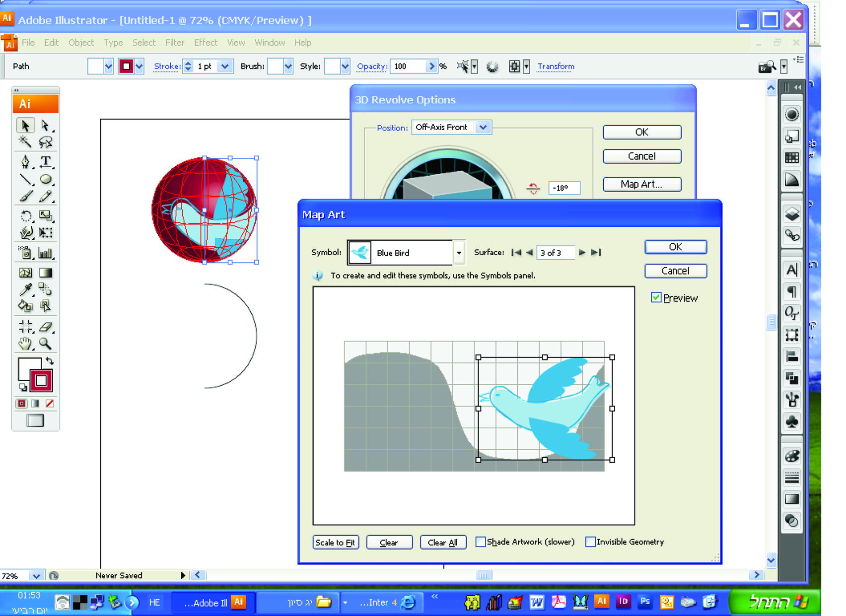Pick the Magic Wand tool
This screenshot has height=616, width=846.
click(25, 143)
